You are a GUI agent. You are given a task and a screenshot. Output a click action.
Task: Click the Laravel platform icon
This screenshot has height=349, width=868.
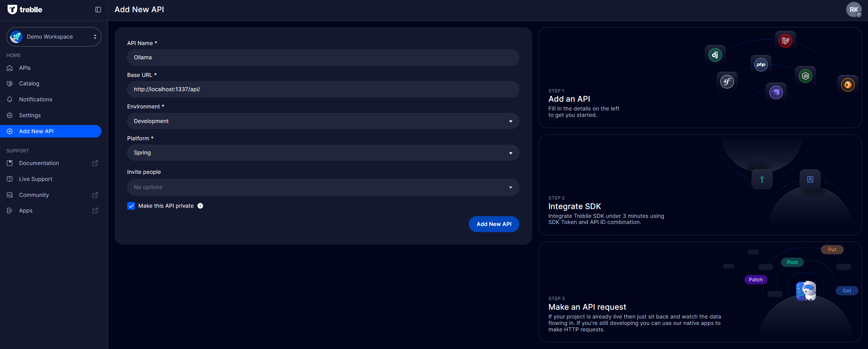tap(785, 41)
